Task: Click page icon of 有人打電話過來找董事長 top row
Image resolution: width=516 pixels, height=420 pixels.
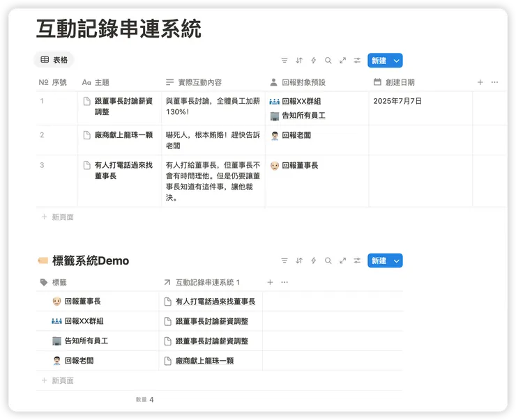Action: (x=87, y=165)
